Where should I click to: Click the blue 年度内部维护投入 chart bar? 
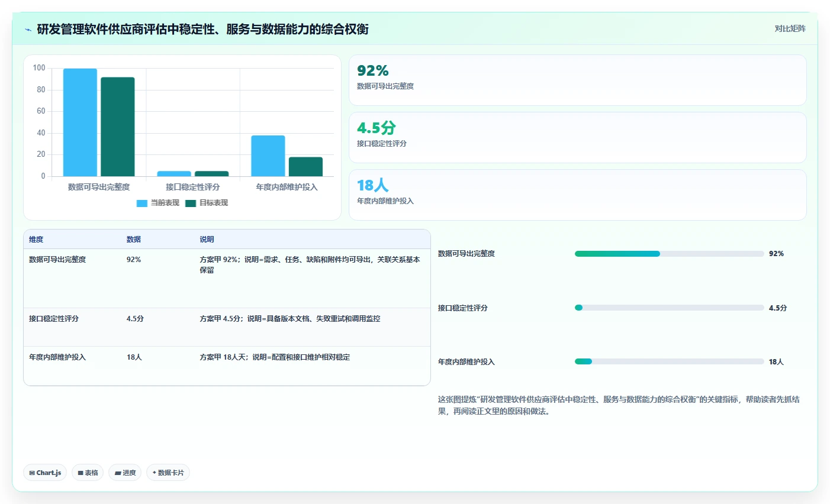pyautogui.click(x=268, y=156)
